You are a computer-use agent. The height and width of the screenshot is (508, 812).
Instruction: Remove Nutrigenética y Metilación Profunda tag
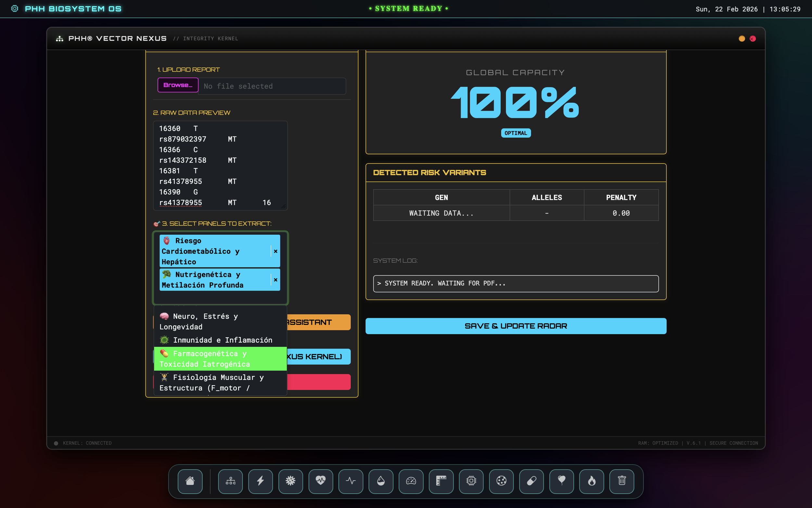(275, 280)
